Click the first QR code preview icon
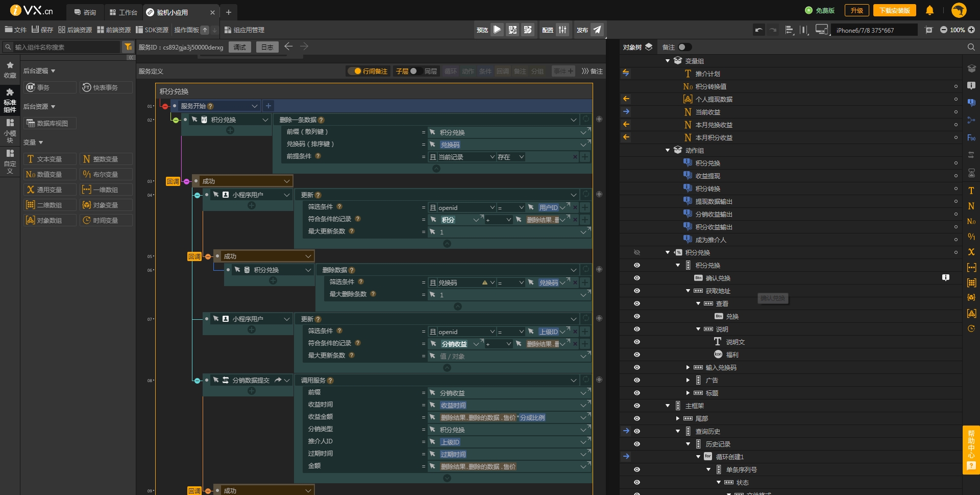 coord(512,30)
